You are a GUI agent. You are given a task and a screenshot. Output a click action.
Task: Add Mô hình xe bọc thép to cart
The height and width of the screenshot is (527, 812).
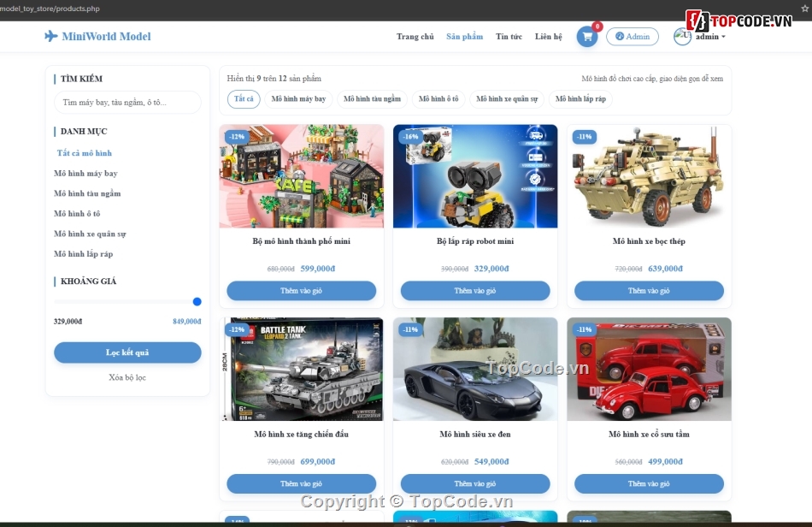(x=649, y=291)
